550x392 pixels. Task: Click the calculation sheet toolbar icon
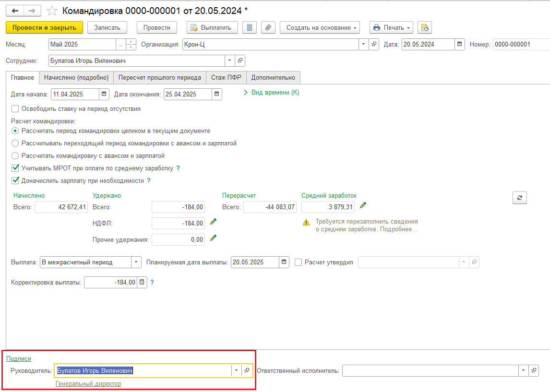click(249, 27)
